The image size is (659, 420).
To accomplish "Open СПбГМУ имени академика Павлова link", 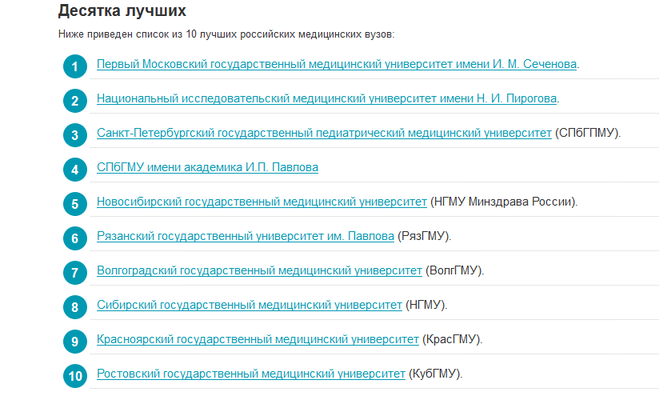I will (207, 167).
